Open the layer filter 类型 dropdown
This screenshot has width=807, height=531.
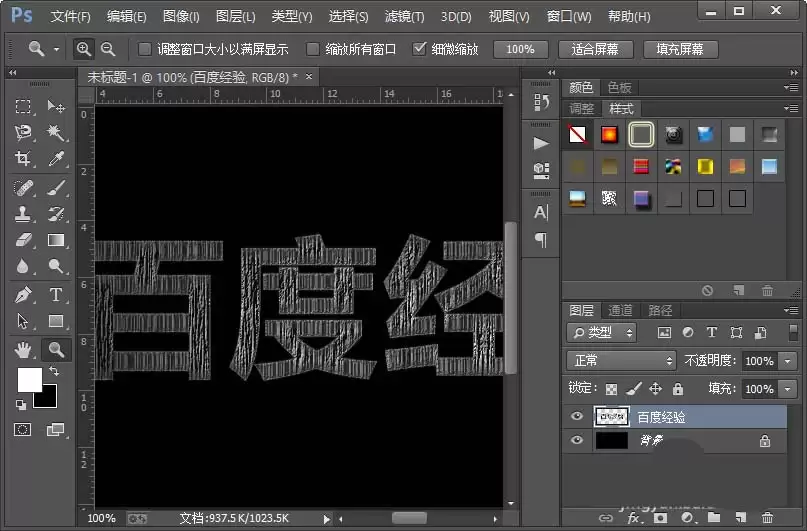[601, 333]
